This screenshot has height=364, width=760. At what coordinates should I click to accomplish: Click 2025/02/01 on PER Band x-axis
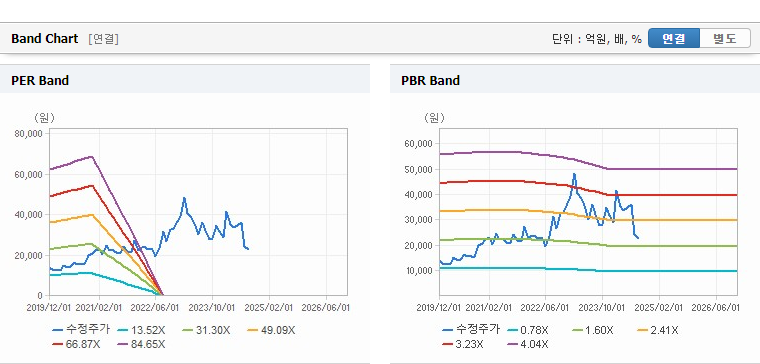click(269, 308)
